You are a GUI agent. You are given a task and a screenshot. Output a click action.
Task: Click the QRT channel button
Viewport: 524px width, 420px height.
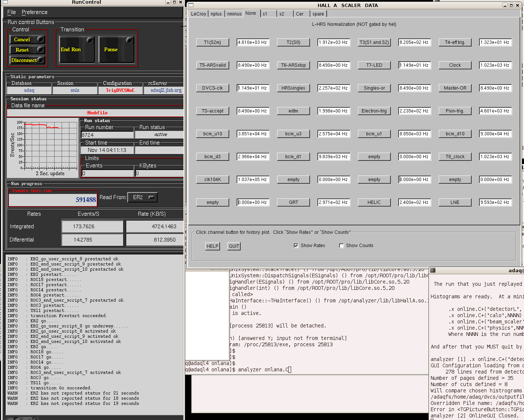coord(293,202)
